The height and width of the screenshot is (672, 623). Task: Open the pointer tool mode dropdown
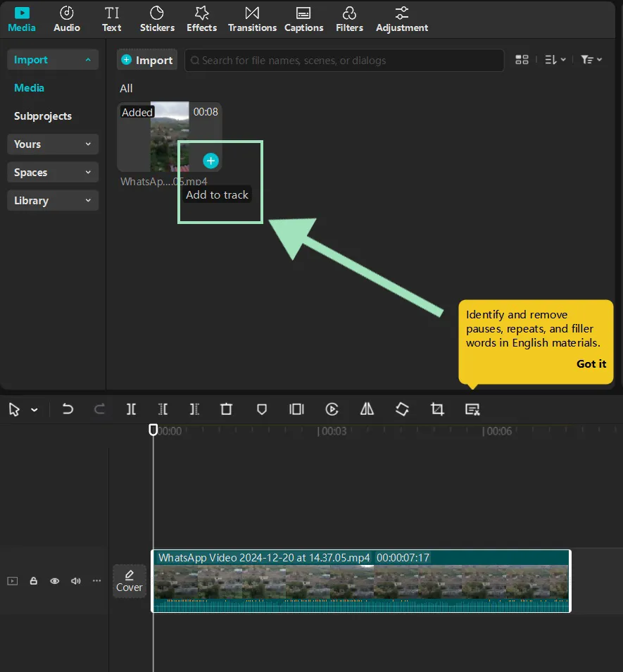click(x=34, y=410)
